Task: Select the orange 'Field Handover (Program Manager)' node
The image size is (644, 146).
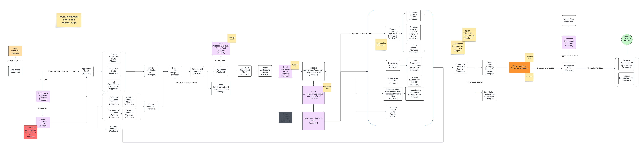Action: point(519,67)
